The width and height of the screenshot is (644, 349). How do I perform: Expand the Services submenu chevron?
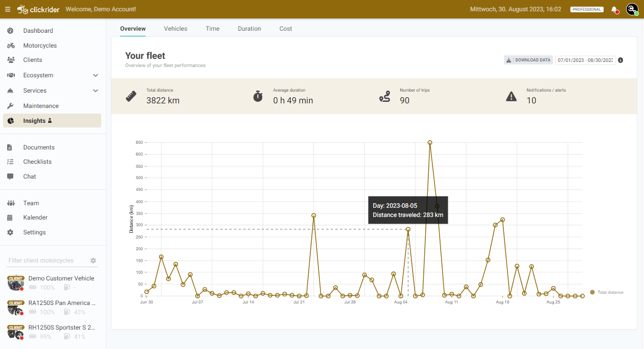pyautogui.click(x=96, y=91)
